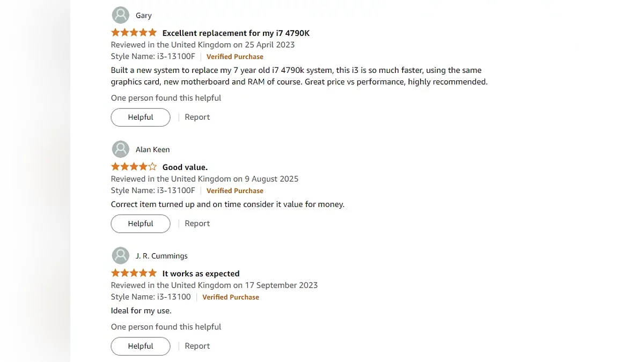The width and height of the screenshot is (644, 362).
Task: Open reviewer Alan Keen's profile name
Action: tap(152, 150)
